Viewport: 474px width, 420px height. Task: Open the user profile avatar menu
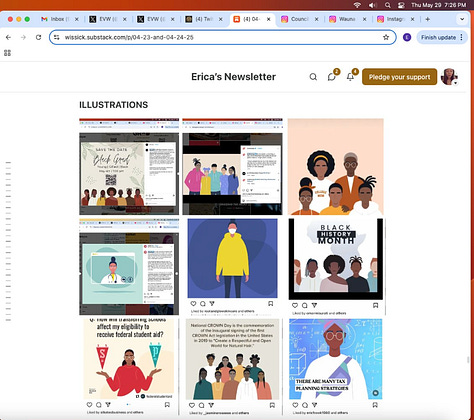(449, 77)
